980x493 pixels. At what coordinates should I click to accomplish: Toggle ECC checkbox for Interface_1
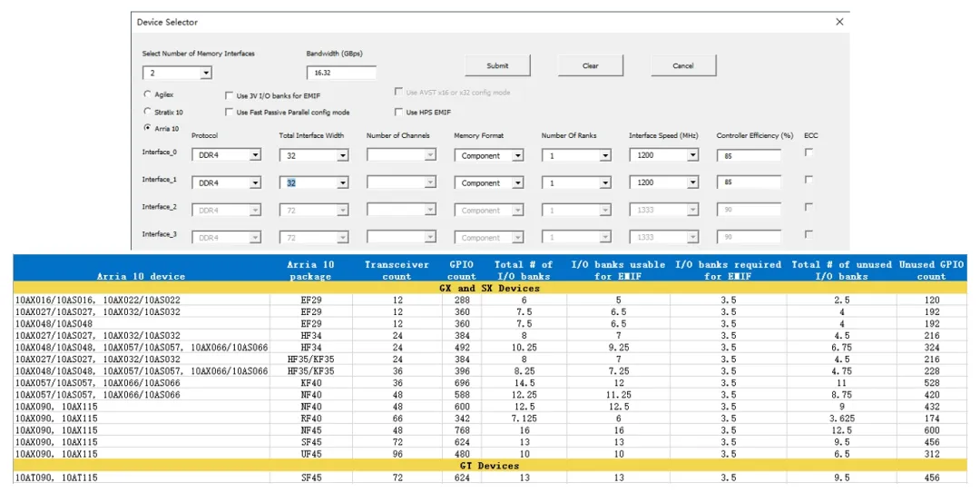pos(808,180)
